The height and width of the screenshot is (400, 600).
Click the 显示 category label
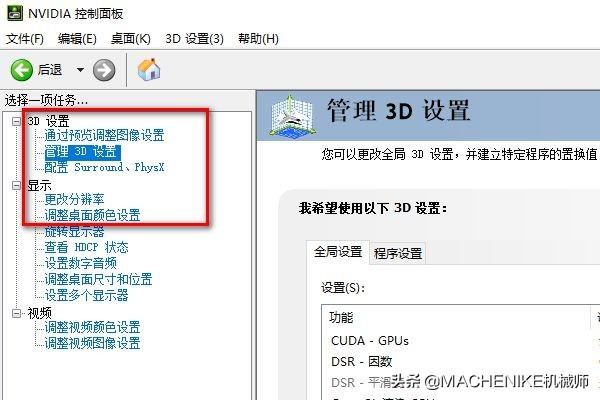point(39,186)
